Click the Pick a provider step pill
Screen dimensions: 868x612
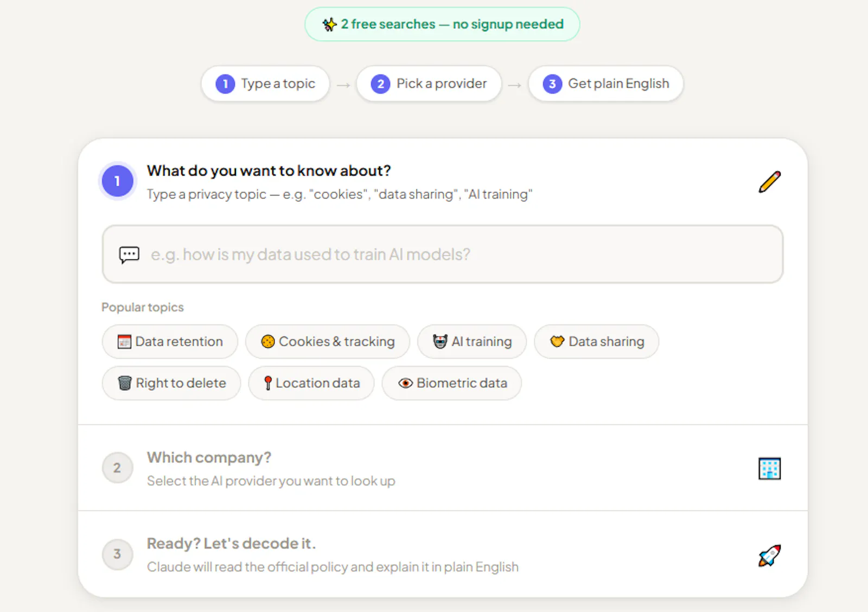click(x=429, y=84)
